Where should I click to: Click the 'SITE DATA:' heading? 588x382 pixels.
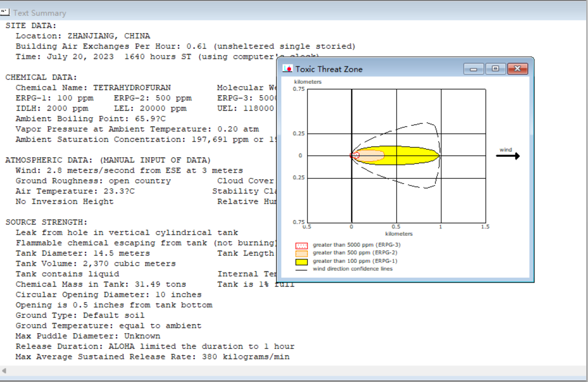pos(31,26)
